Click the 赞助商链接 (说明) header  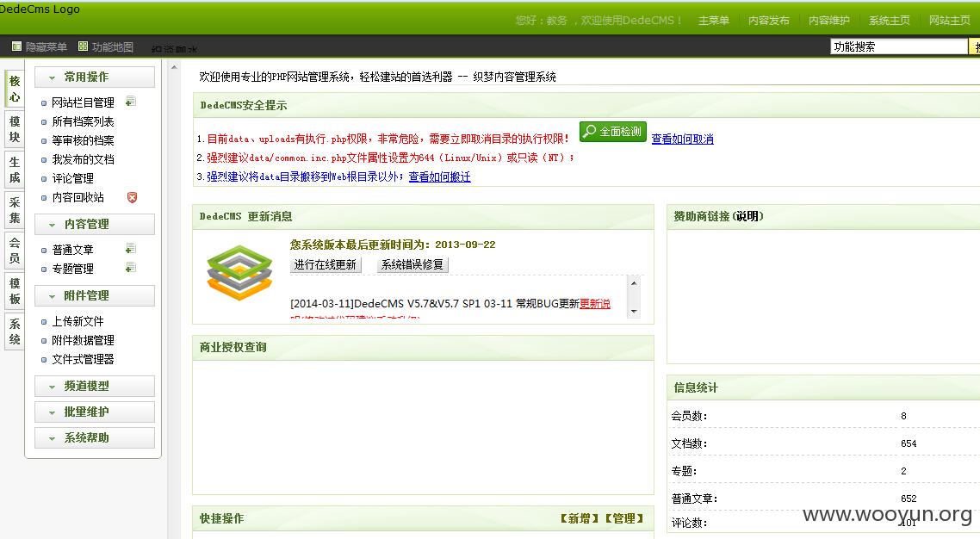719,216
